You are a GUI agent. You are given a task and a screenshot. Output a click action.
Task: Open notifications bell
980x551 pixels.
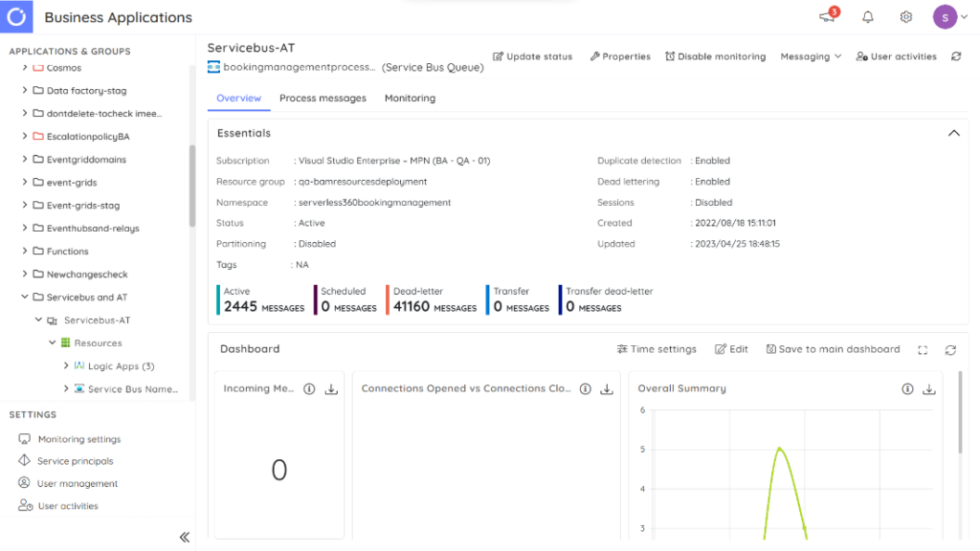[x=867, y=17]
